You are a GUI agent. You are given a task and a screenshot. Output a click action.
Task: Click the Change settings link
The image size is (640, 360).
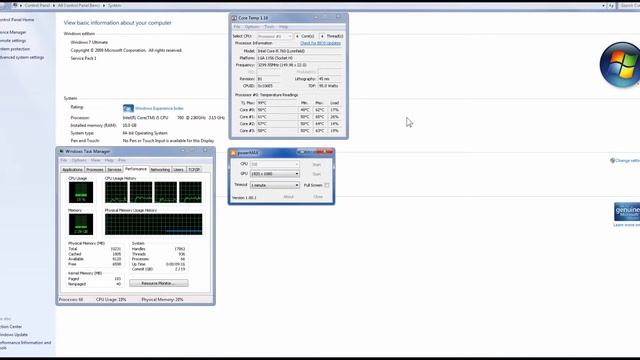[628, 161]
